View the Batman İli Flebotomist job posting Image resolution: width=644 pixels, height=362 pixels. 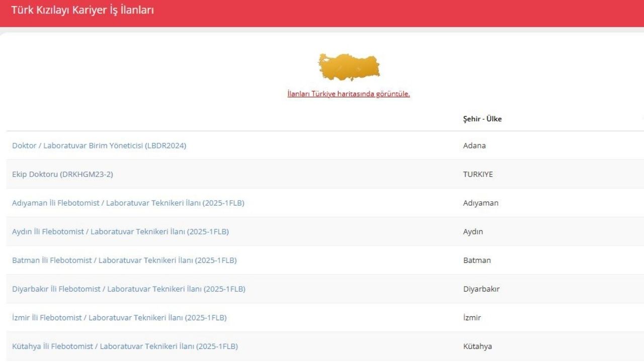point(124,260)
